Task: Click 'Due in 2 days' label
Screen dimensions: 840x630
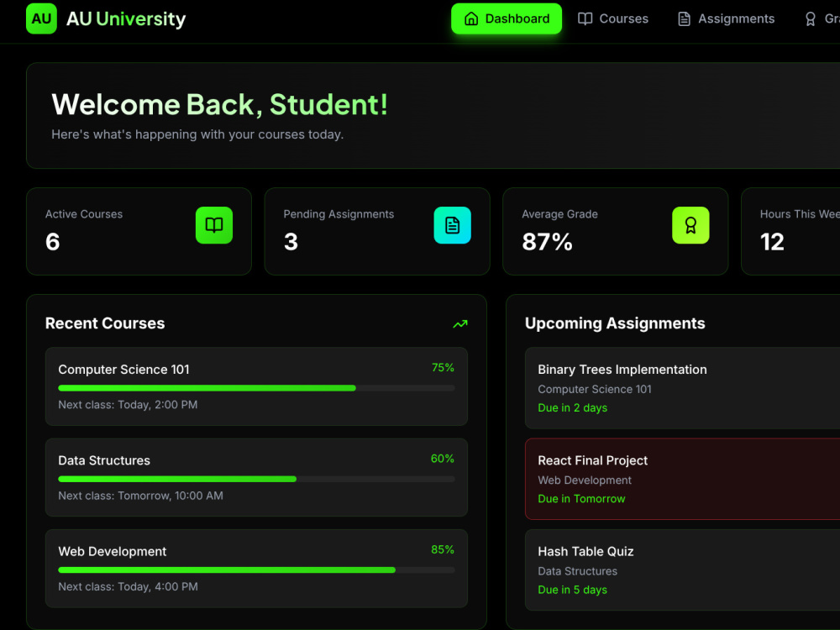Action: (573, 407)
